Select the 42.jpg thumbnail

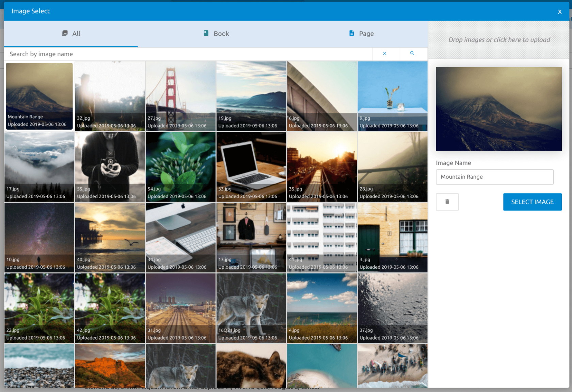pos(110,308)
